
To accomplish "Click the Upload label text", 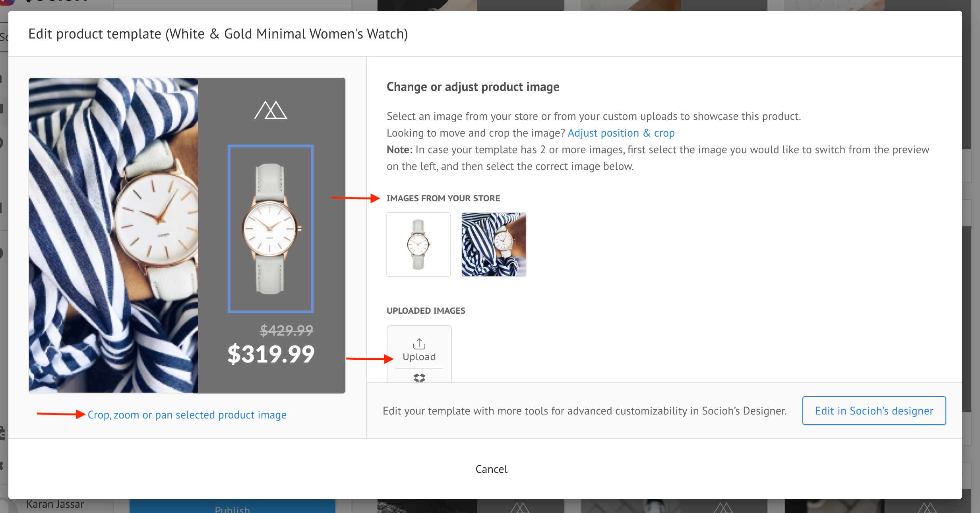I will point(419,357).
